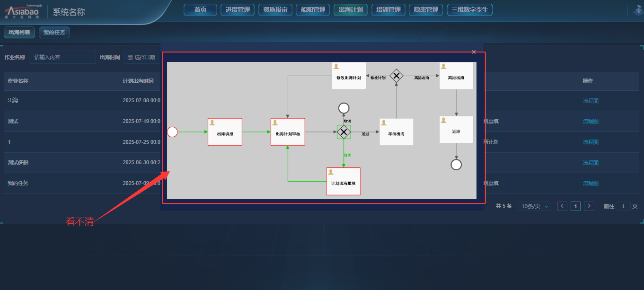
Task: Open 流程图 link for 我的任务 row
Action: point(591,183)
